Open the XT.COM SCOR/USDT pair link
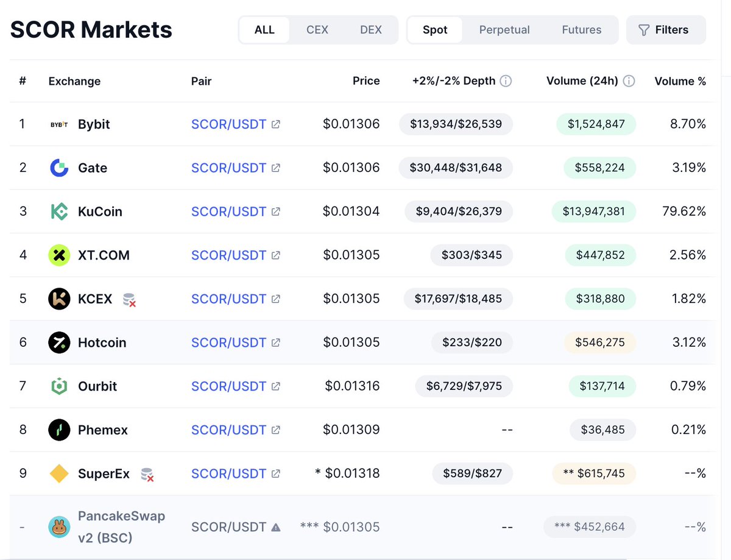The width and height of the screenshot is (731, 560). pos(228,255)
